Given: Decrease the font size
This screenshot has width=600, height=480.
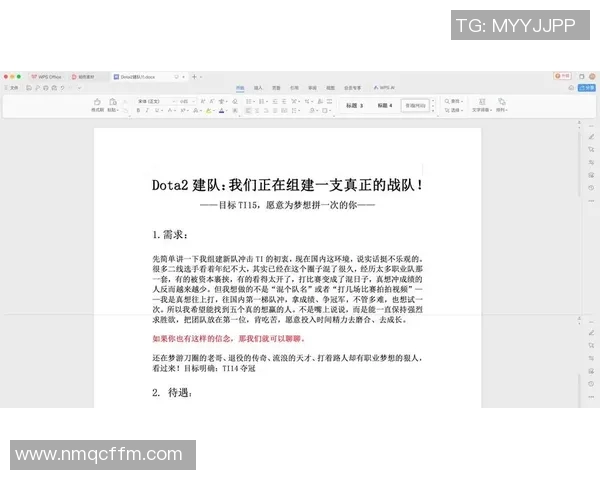Looking at the screenshot, I should click(212, 101).
